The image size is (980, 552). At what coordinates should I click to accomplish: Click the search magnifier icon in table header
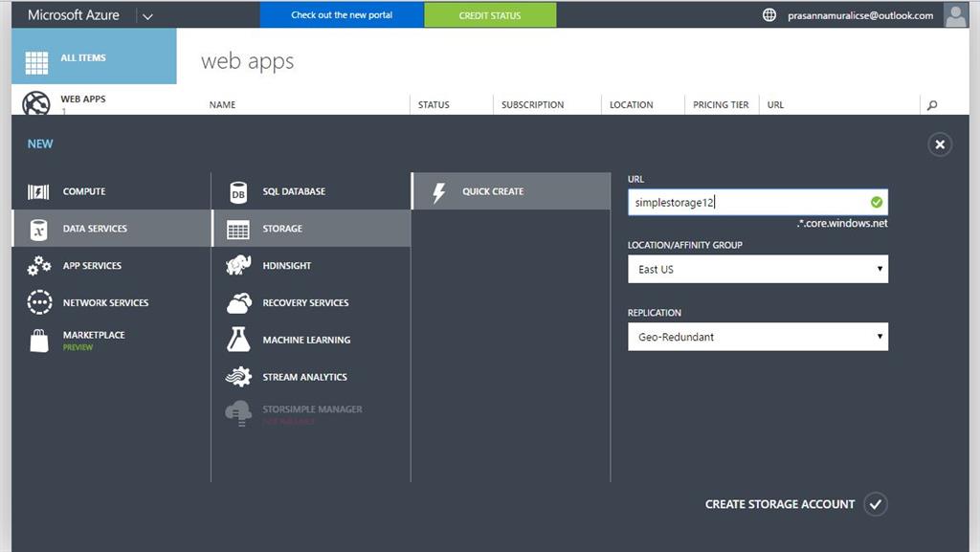point(932,105)
